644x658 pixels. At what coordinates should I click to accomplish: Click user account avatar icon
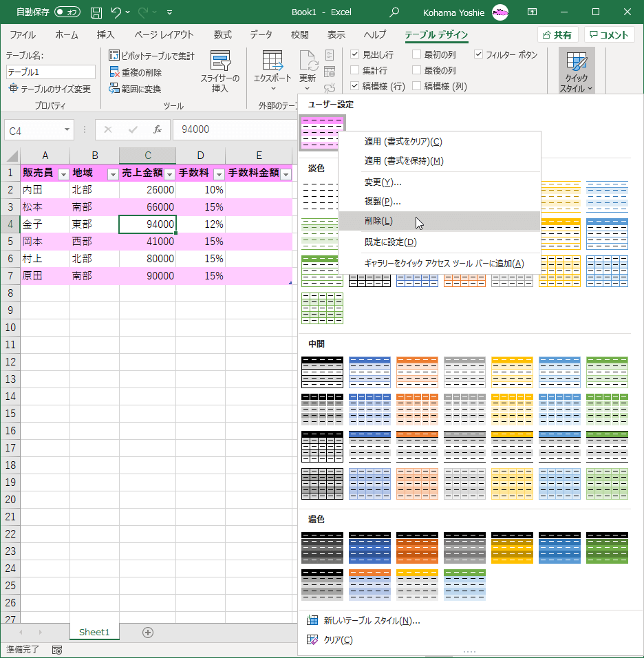(500, 12)
